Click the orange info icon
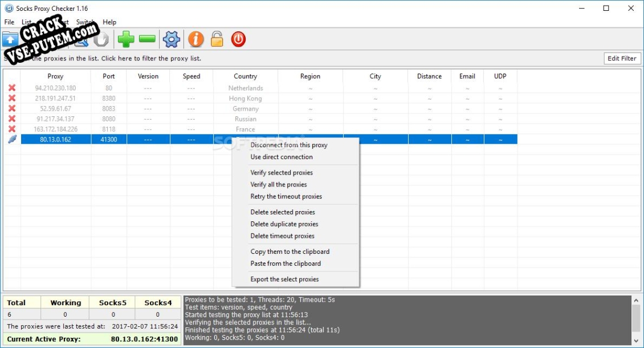644x348 pixels. 196,39
